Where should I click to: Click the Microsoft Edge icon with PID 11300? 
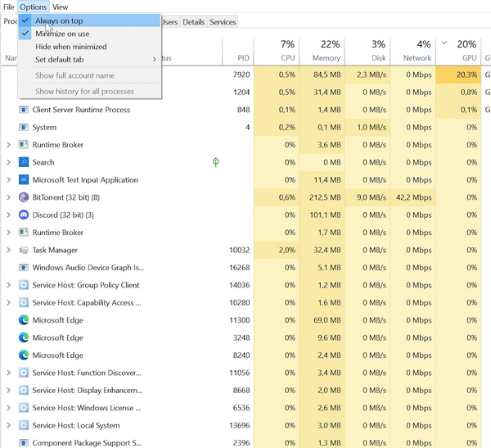pyautogui.click(x=24, y=320)
